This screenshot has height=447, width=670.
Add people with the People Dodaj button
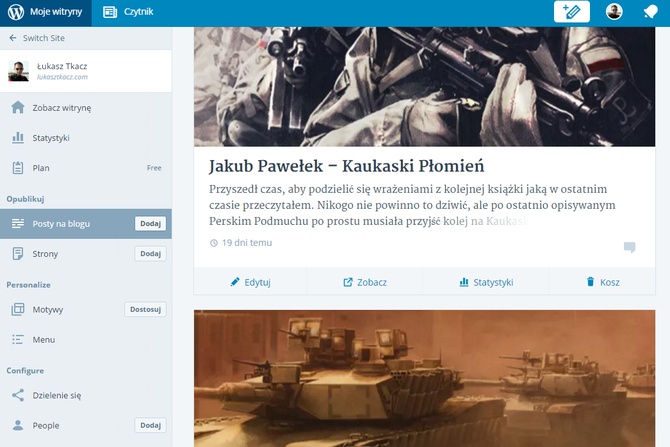click(150, 425)
